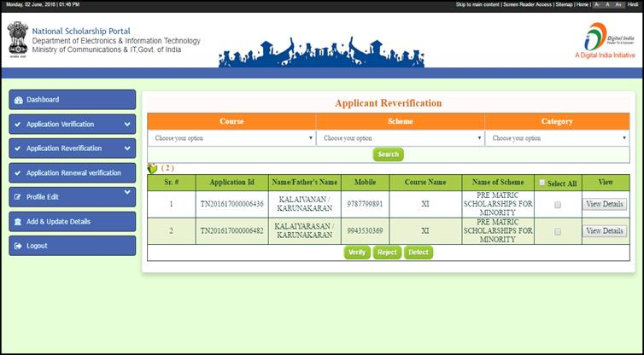Click the Government of India emblem logo
This screenshot has width=644, height=355.
(x=18, y=40)
